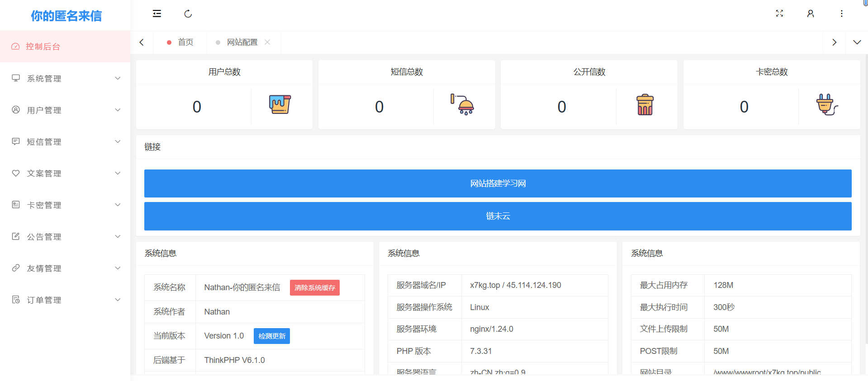This screenshot has width=868, height=381.
Task: Click the card icon for 卡密管理
Action: click(16, 205)
